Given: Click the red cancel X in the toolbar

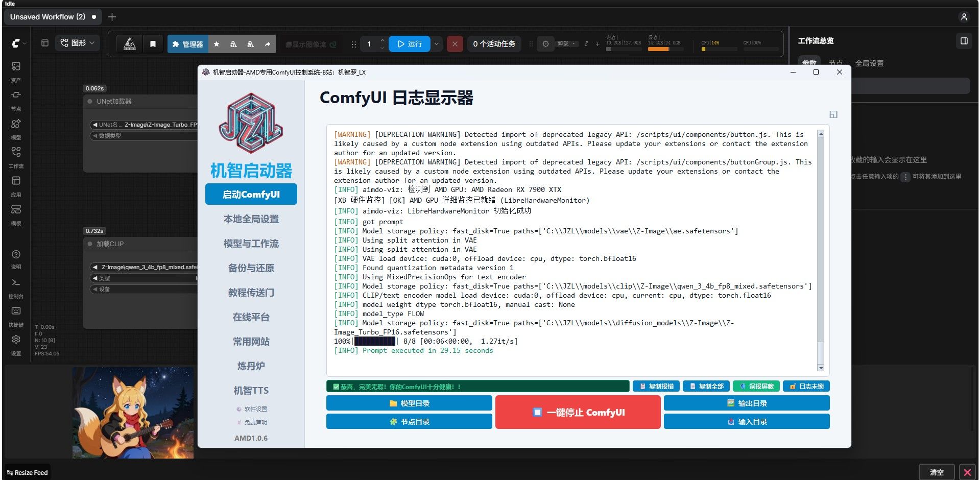Looking at the screenshot, I should [x=455, y=44].
